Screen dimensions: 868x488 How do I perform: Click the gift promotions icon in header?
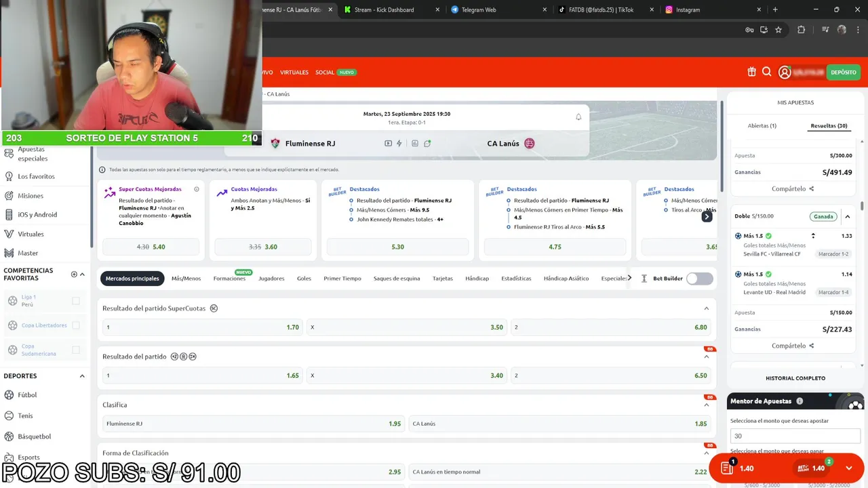[x=751, y=72]
